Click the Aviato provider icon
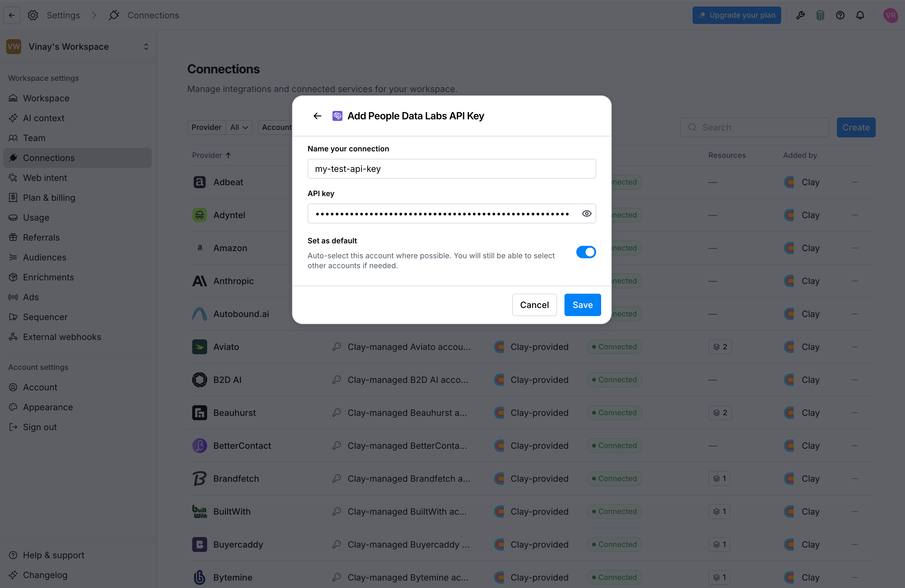The image size is (905, 588). coord(200,347)
